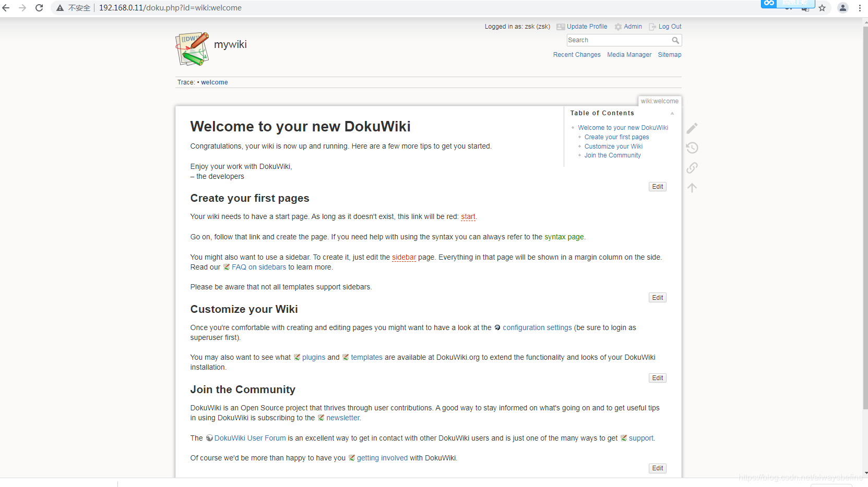868x487 pixels.
Task: Jump to top with the up arrow icon
Action: point(692,187)
